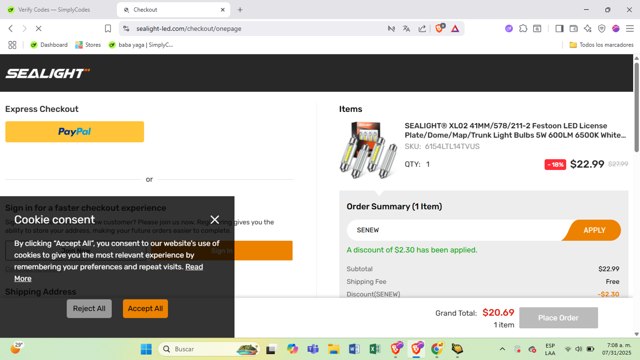The image size is (640, 360).
Task: Open the weather widget on taskbar
Action: 16,348
